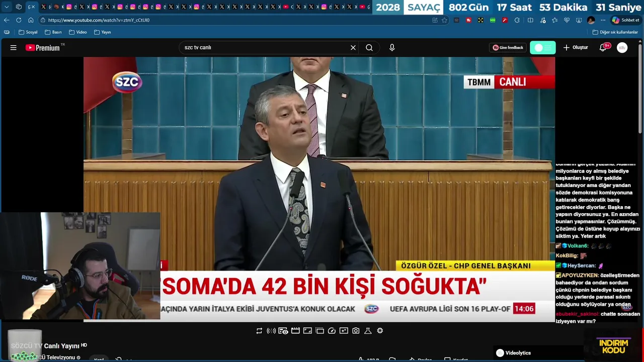Click the dashed-frame video icon under video
Screen dimensions: 644x362
pyautogui.click(x=319, y=331)
